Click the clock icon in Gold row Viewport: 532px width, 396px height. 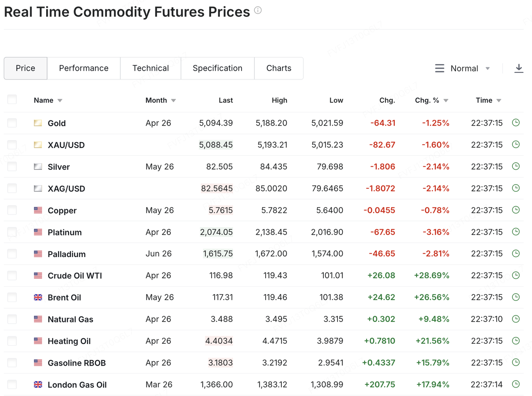(x=516, y=123)
